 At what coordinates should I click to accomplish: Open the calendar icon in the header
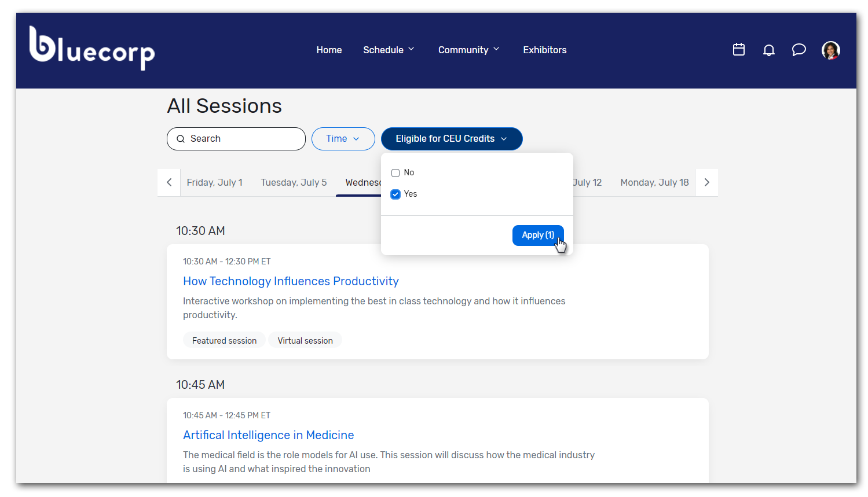coord(739,50)
